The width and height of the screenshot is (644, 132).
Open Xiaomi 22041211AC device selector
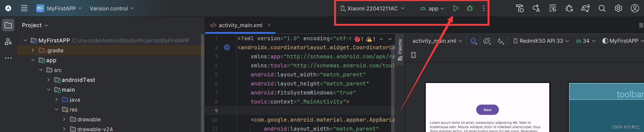373,8
